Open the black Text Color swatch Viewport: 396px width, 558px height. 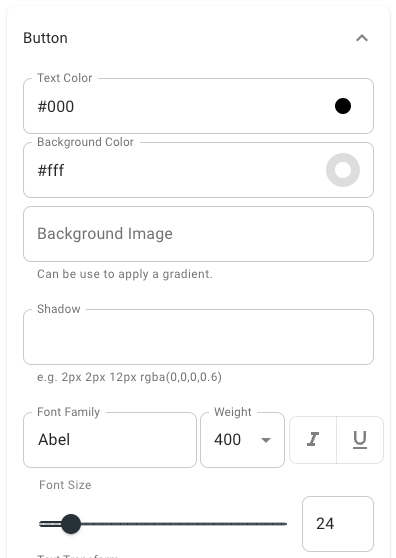coord(343,106)
